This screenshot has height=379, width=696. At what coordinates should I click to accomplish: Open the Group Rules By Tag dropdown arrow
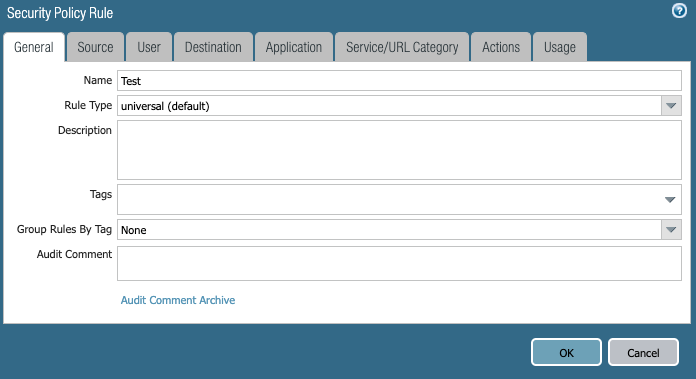[x=671, y=230]
